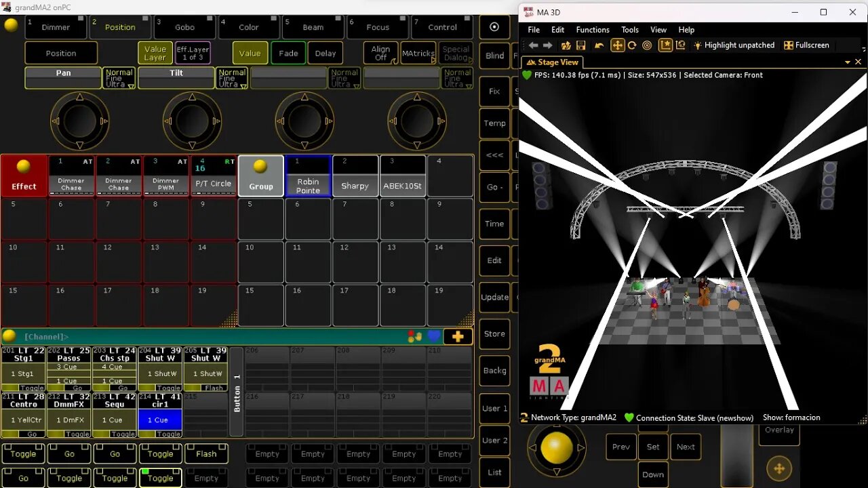Click the open-folder icon in MA 3D toolbar
The width and height of the screenshot is (868, 488).
tap(566, 45)
